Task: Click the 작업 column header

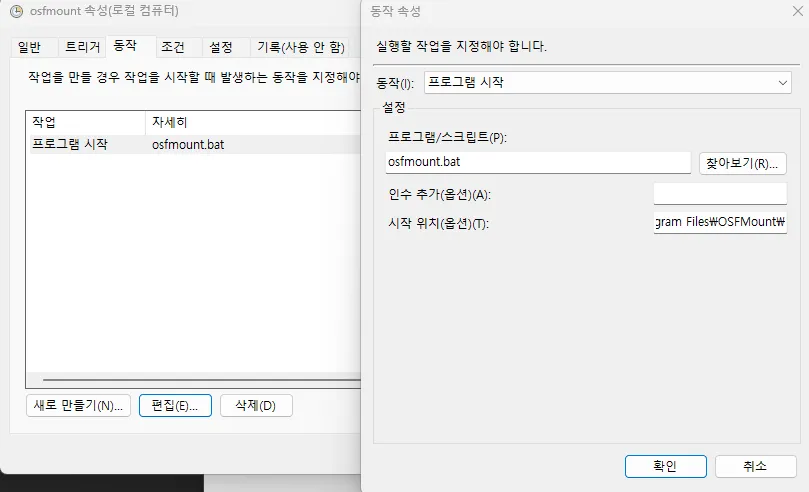Action: tap(85, 122)
